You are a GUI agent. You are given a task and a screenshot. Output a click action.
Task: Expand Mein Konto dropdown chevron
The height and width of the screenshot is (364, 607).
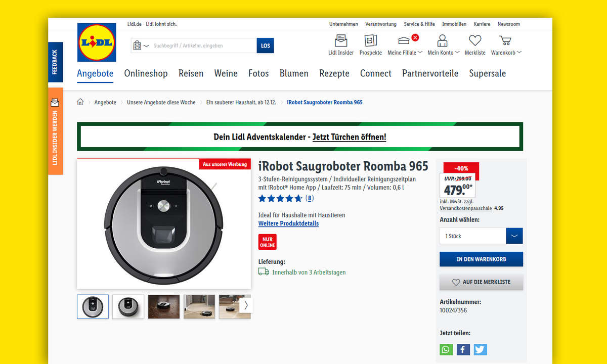[457, 53]
